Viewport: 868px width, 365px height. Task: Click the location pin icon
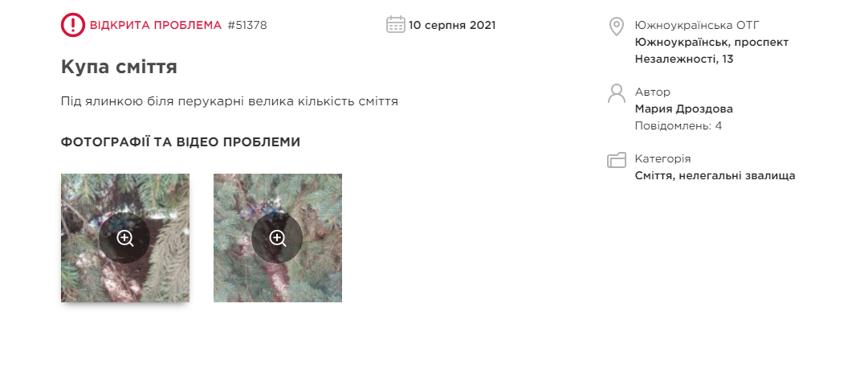(616, 26)
